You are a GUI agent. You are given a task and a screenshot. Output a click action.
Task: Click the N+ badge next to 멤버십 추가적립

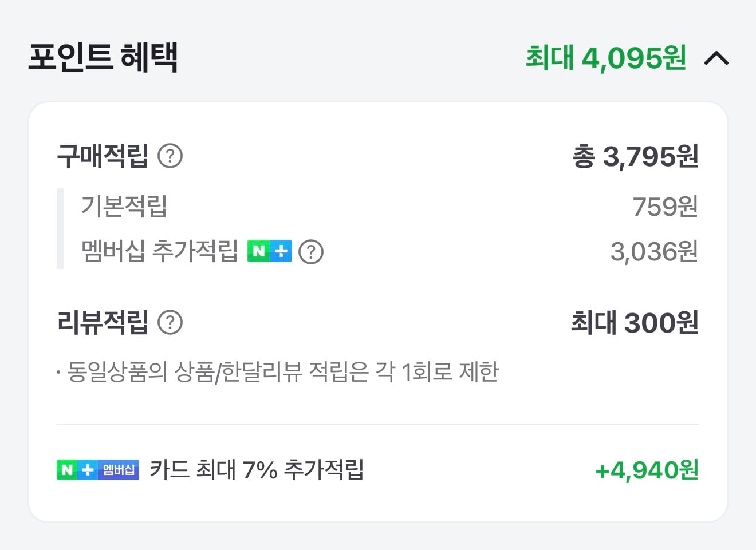(x=270, y=251)
